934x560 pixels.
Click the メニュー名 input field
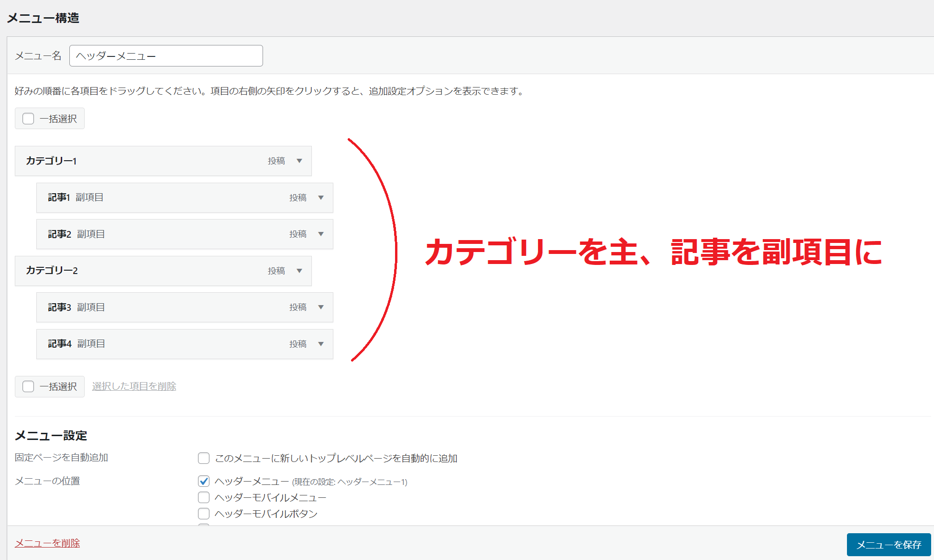[166, 56]
